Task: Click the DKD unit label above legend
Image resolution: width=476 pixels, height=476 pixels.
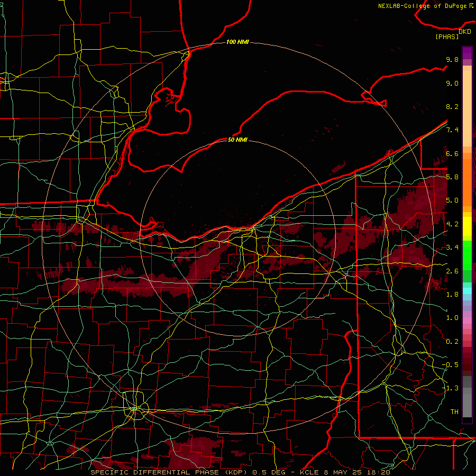Action: tap(465, 32)
